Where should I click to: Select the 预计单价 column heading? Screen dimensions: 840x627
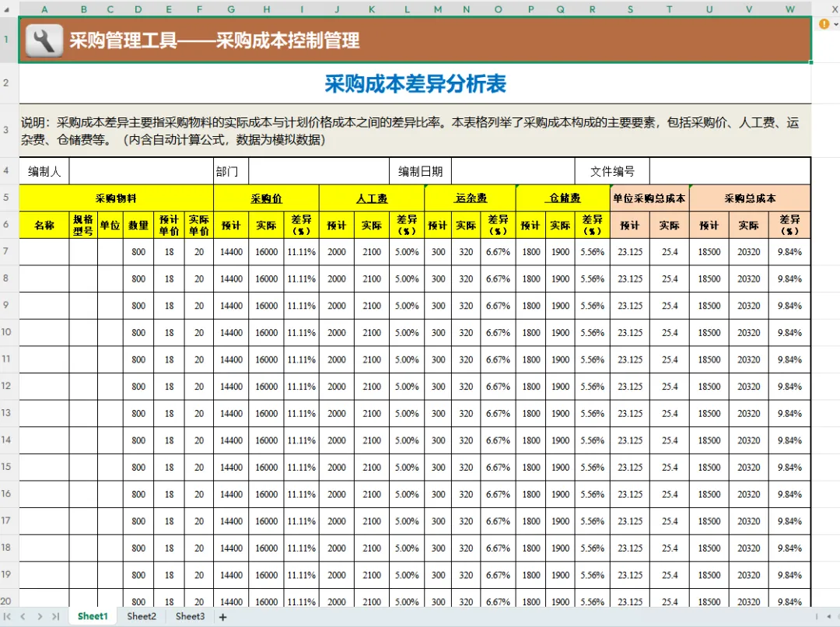(169, 225)
